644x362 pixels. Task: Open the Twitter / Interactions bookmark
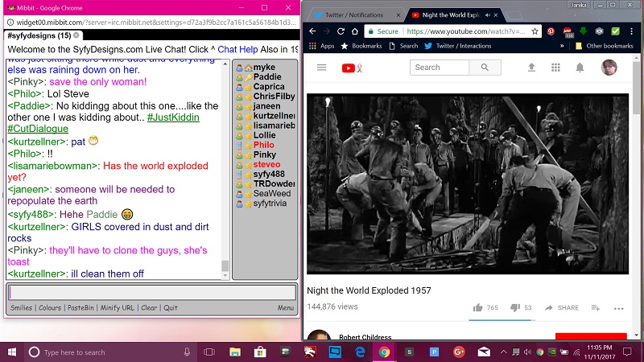(458, 46)
